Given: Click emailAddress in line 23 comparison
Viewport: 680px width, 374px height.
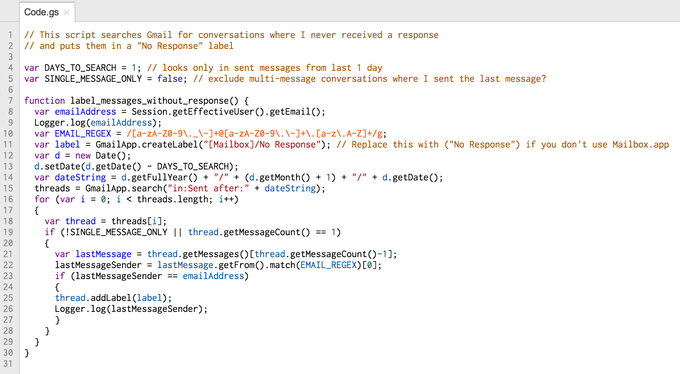Looking at the screenshot, I should click(x=213, y=276).
